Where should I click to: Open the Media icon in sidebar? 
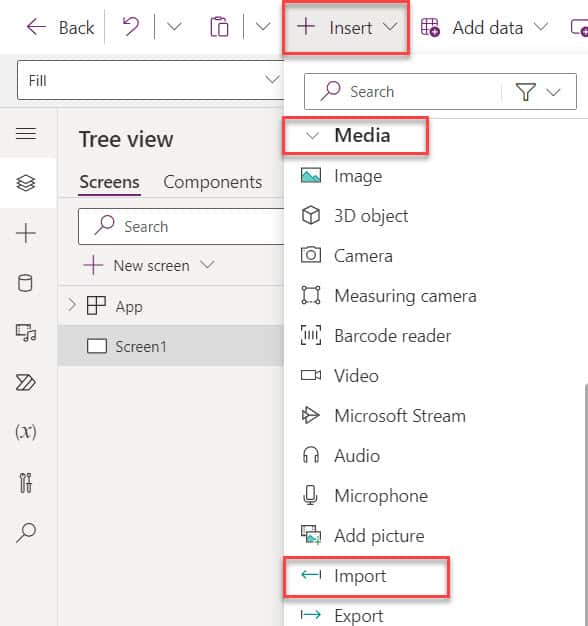(x=26, y=333)
